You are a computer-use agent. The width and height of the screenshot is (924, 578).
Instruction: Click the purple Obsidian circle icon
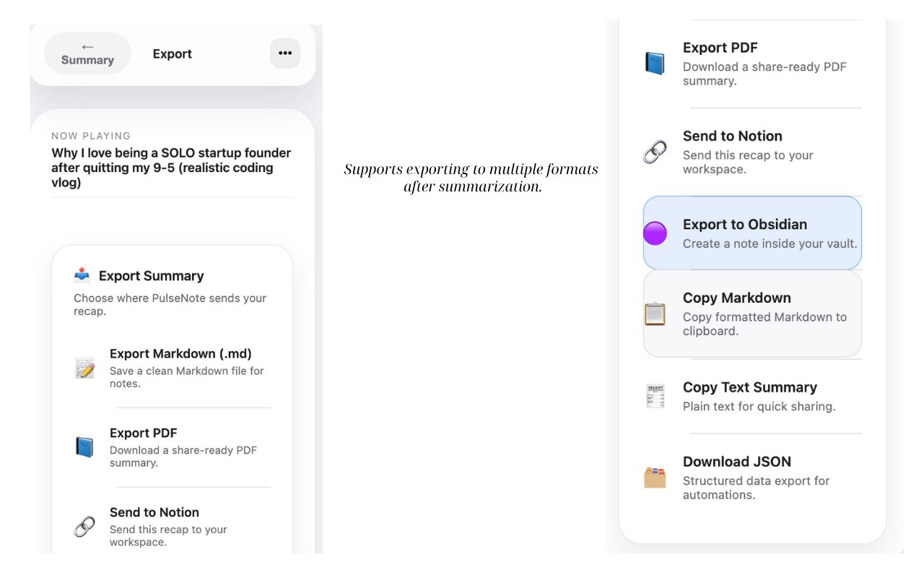[655, 233]
